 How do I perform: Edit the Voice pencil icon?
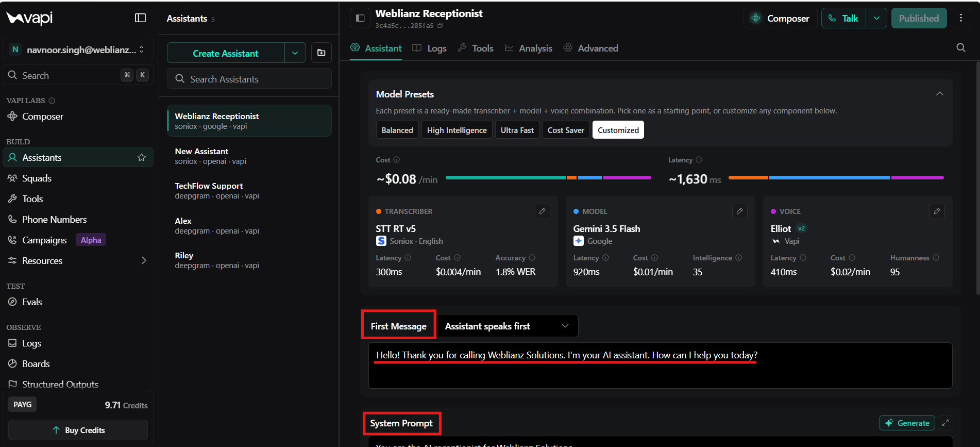tap(937, 211)
